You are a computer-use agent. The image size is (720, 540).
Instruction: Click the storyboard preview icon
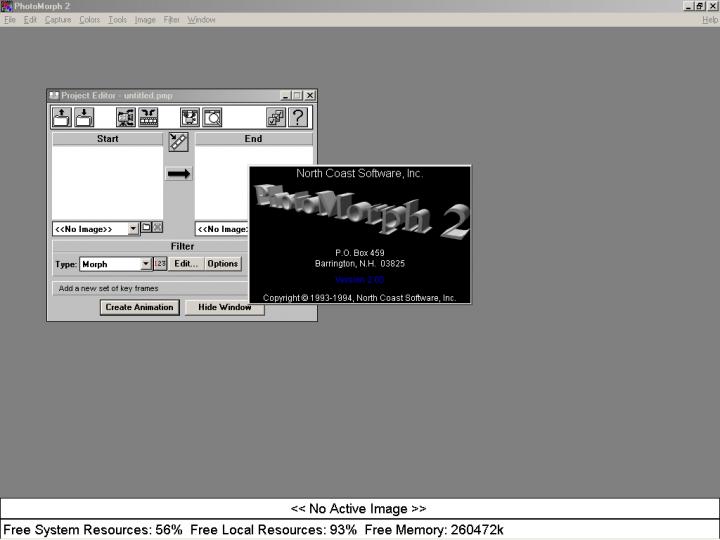point(190,117)
